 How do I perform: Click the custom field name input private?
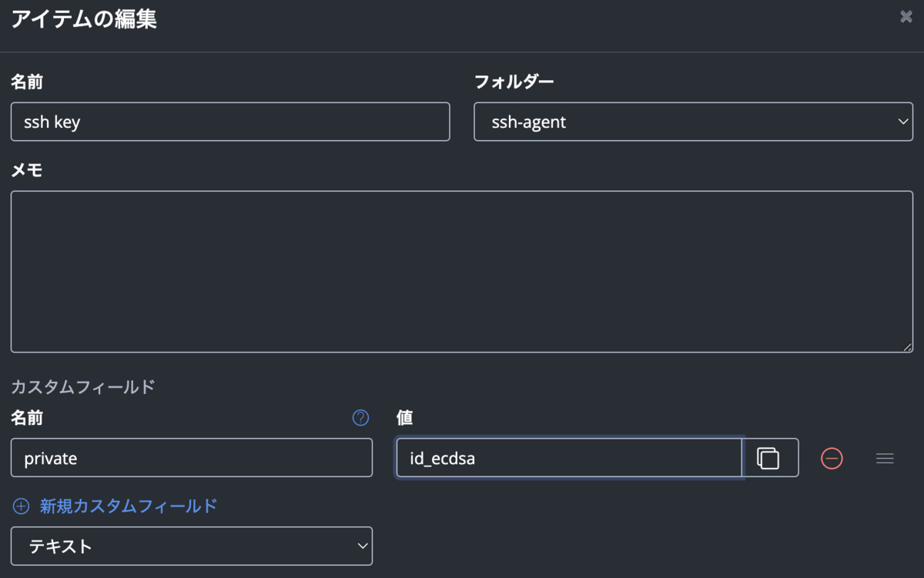click(x=191, y=458)
